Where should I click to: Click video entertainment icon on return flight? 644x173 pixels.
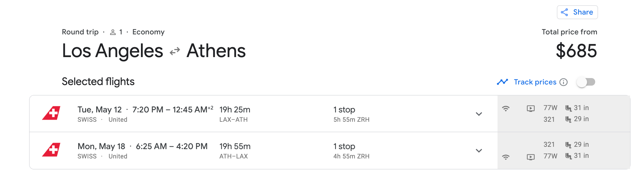click(531, 157)
